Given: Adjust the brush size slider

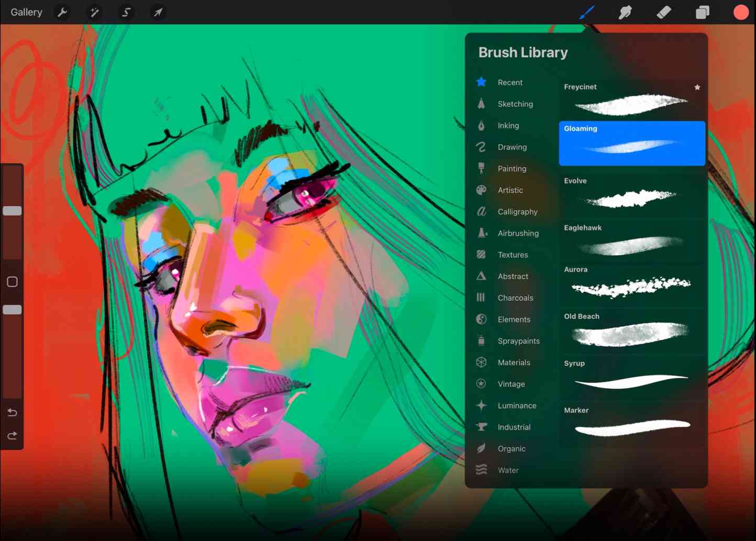Looking at the screenshot, I should coord(12,211).
